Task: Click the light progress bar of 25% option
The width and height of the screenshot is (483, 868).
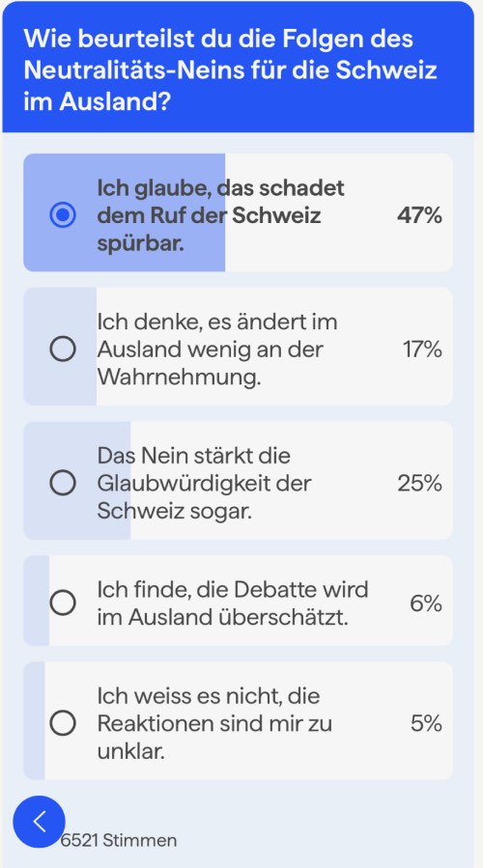Action: (x=77, y=480)
